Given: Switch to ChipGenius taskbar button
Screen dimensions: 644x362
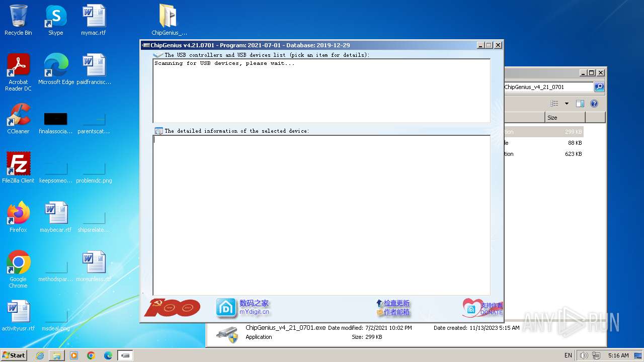Looking at the screenshot, I should (x=125, y=355).
